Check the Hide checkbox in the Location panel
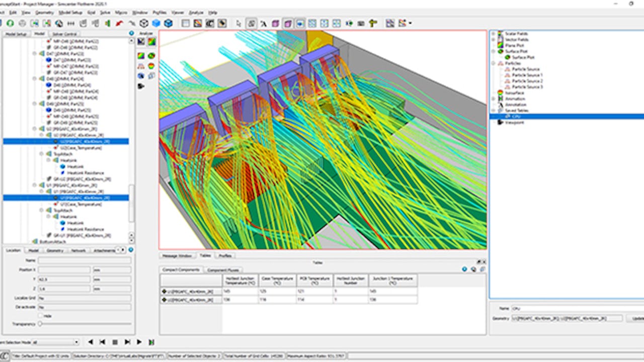644x362 pixels. coord(41,316)
